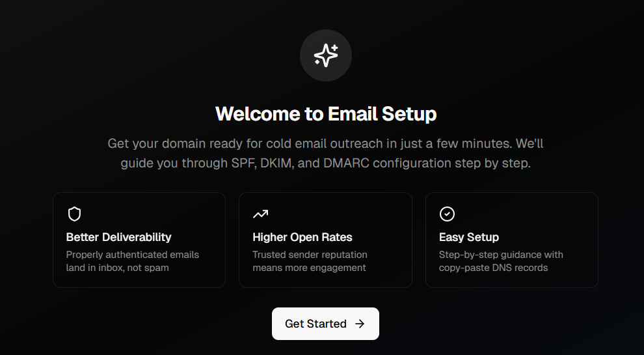The width and height of the screenshot is (644, 355).
Task: Click the "Trusted sender reputation" text
Action: point(310,255)
